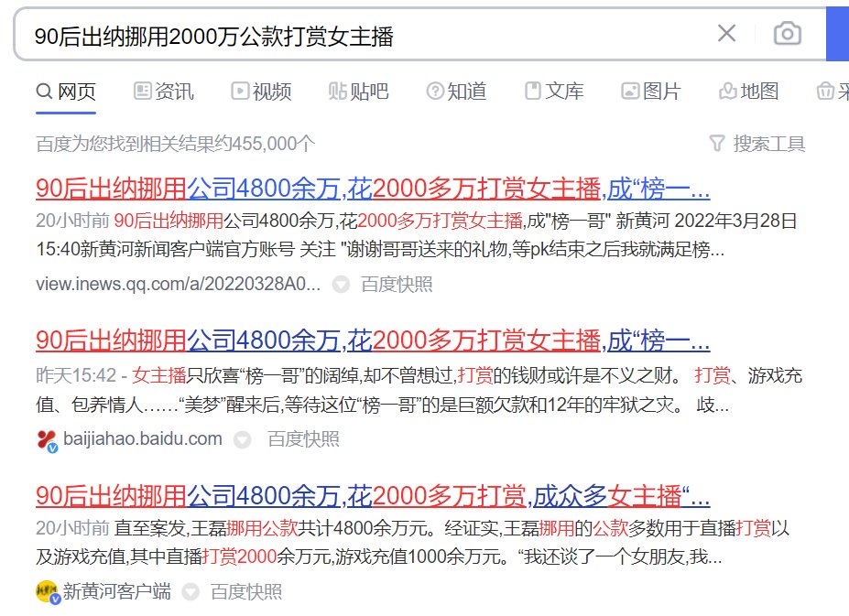Click the view.inews.qq.com source URL

[179, 284]
